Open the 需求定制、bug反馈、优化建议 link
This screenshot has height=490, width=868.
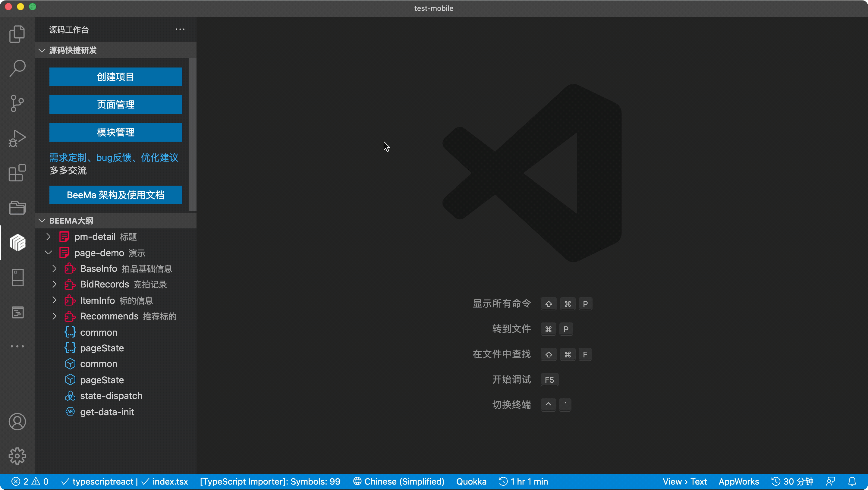click(x=114, y=157)
